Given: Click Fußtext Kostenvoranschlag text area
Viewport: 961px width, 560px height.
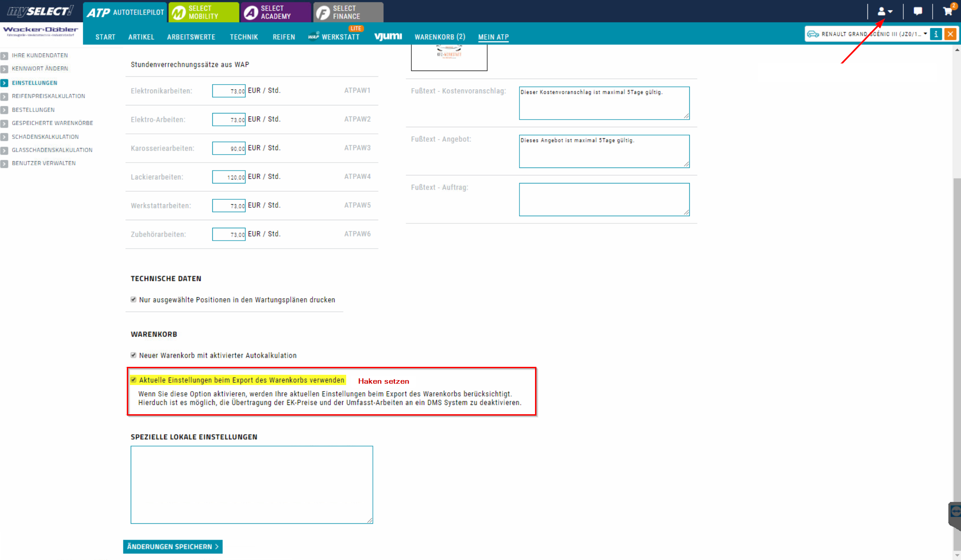Looking at the screenshot, I should pyautogui.click(x=604, y=103).
